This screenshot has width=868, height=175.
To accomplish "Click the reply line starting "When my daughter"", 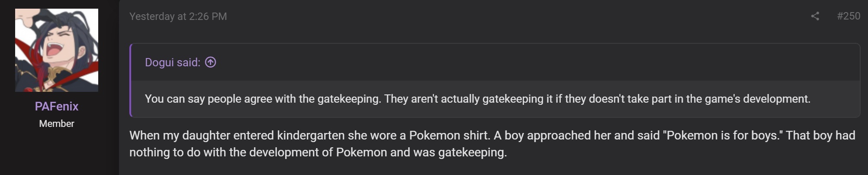I will pos(492,135).
